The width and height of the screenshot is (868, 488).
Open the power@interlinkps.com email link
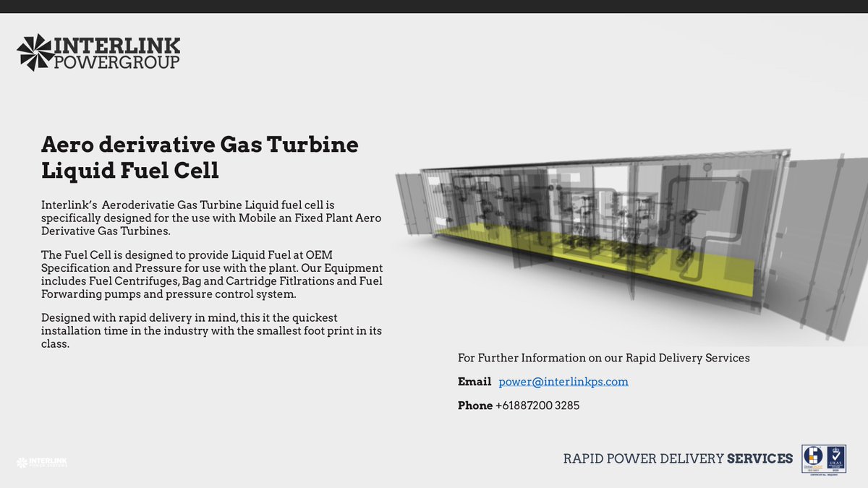pos(563,382)
